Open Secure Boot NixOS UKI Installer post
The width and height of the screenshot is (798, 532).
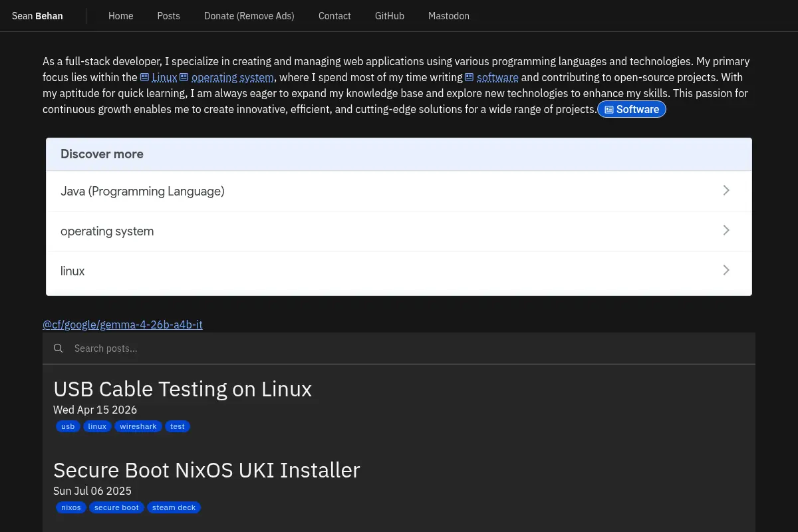(207, 470)
